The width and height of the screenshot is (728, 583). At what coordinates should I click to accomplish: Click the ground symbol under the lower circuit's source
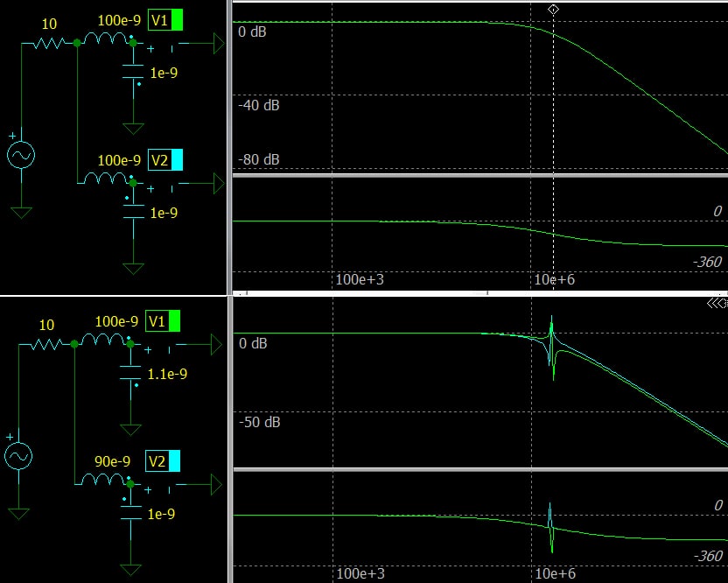click(x=18, y=514)
